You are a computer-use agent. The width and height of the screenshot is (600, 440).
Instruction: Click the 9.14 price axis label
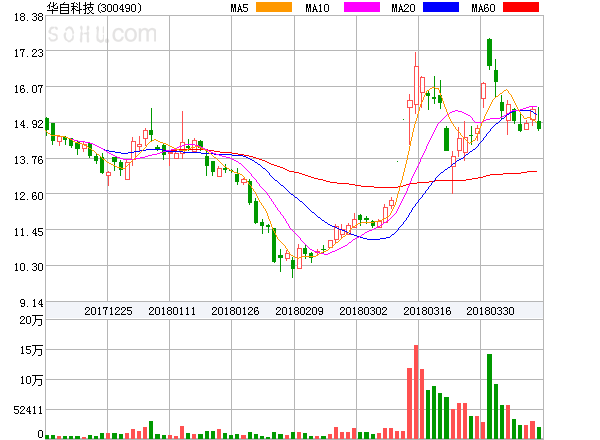coord(31,303)
